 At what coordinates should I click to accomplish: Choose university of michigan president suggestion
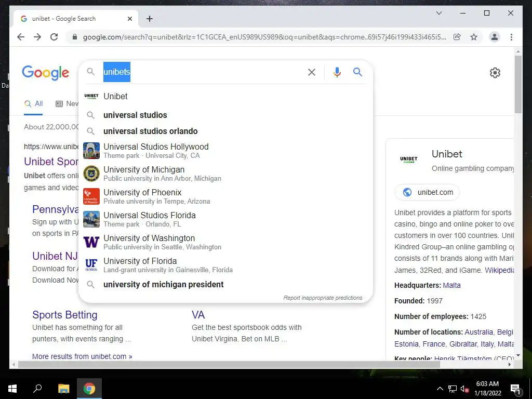point(225,284)
